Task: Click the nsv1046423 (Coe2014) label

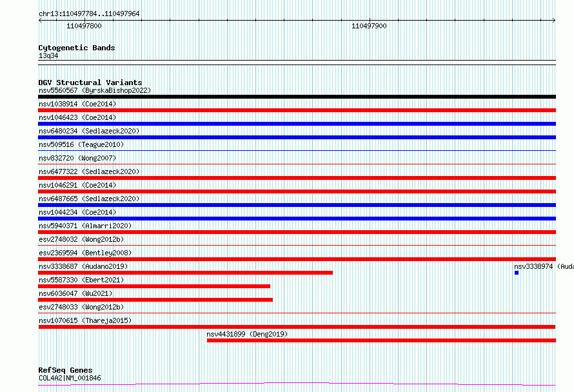Action: 77,117
